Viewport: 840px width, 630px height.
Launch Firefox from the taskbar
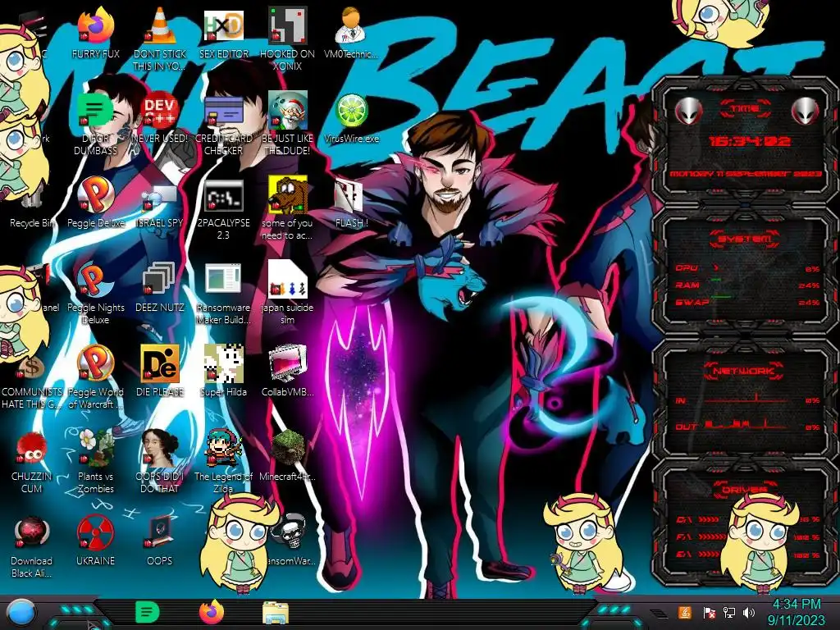(x=212, y=612)
